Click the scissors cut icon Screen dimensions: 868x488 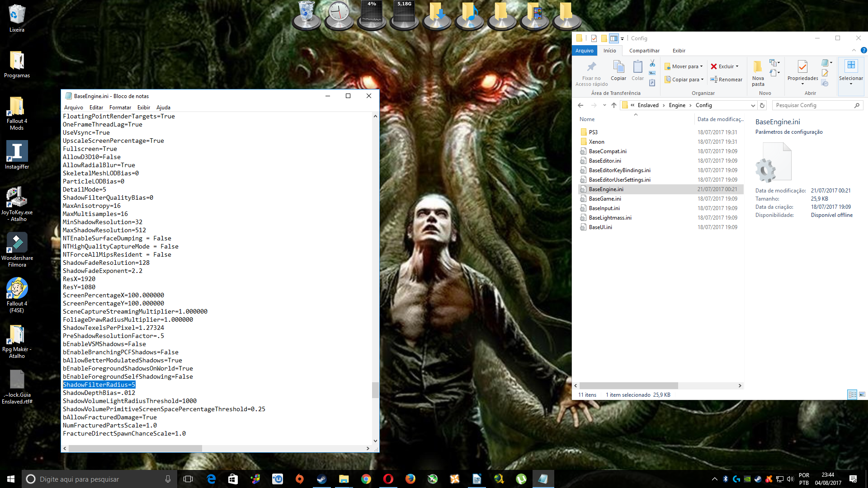click(x=652, y=63)
